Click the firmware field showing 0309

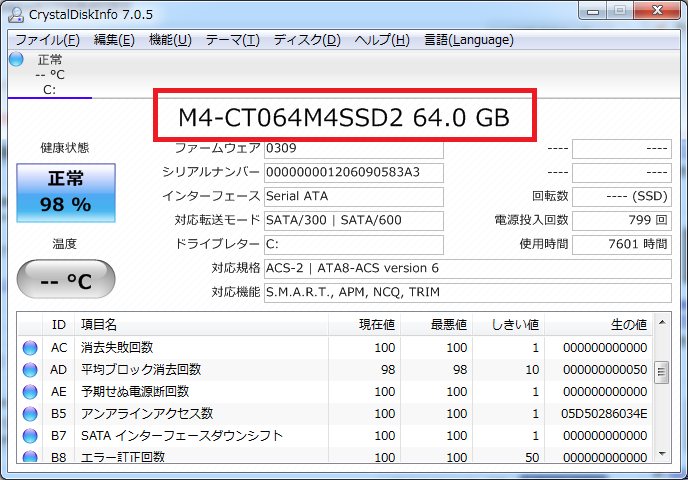click(354, 149)
